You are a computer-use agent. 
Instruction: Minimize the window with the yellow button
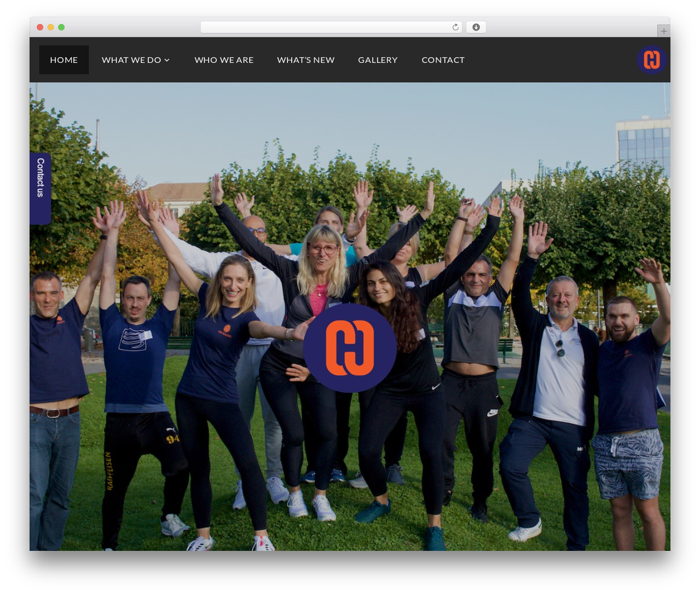coord(51,27)
